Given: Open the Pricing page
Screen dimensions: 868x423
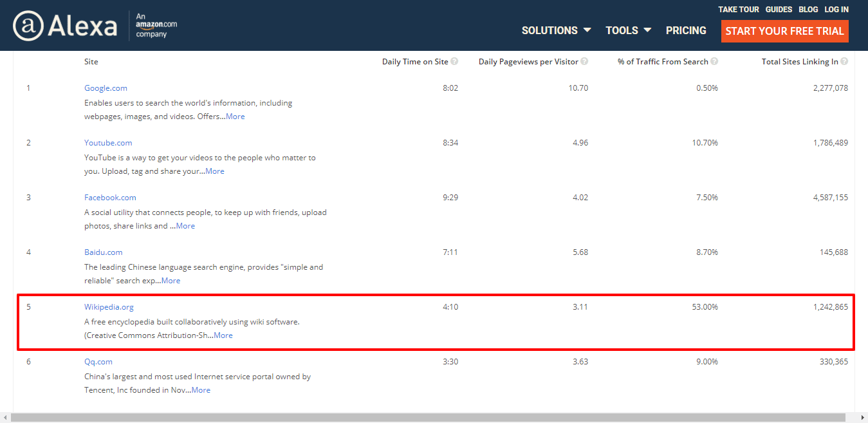Looking at the screenshot, I should (x=686, y=30).
